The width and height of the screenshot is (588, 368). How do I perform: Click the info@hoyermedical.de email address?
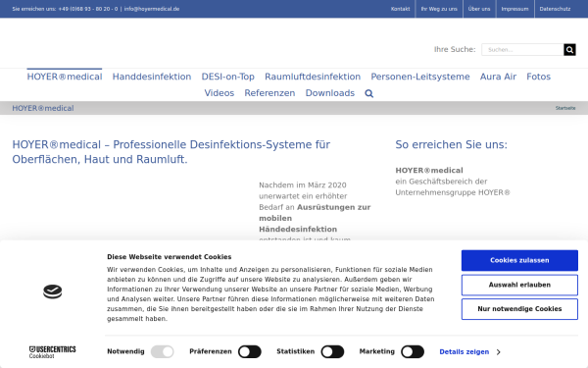pyautogui.click(x=152, y=9)
